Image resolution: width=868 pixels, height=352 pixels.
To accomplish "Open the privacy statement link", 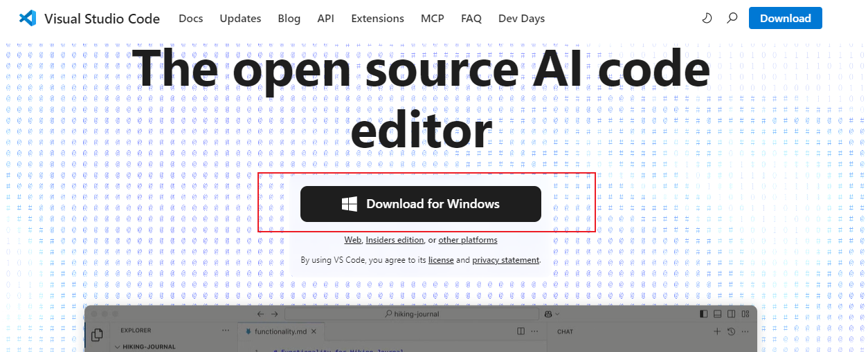I will (x=505, y=260).
